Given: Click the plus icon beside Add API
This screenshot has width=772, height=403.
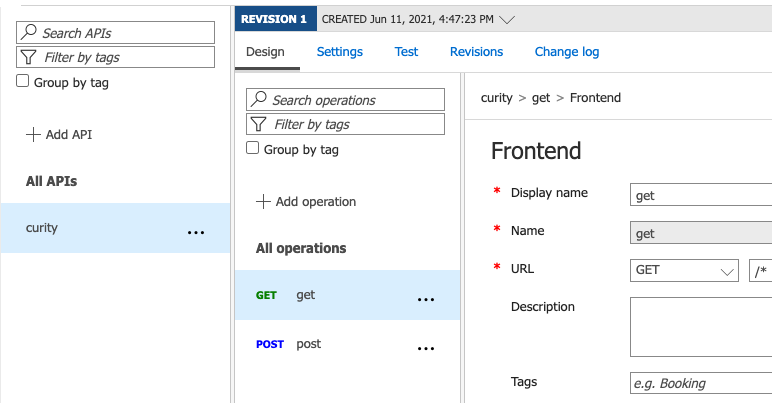Looking at the screenshot, I should [33, 134].
